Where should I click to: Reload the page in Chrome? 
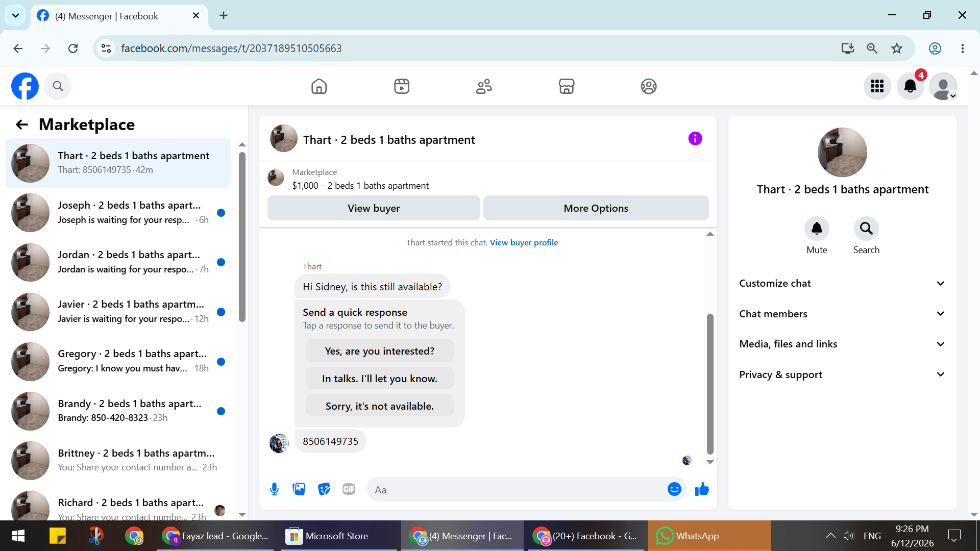pos(73,48)
